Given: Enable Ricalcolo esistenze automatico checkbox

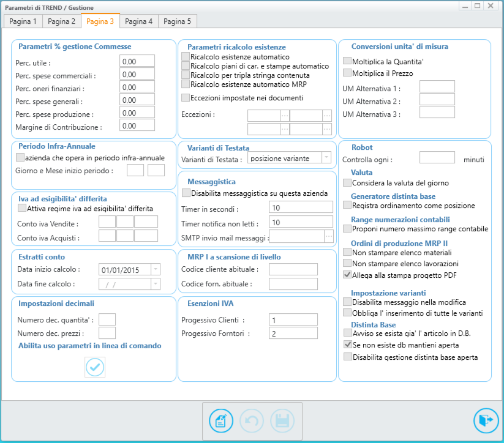Looking at the screenshot, I should tap(186, 56).
